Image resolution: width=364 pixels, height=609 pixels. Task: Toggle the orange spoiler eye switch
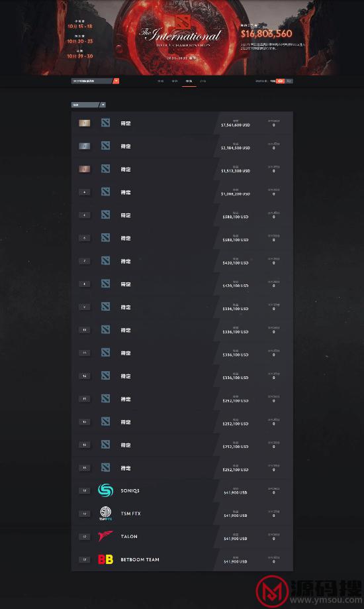click(x=281, y=81)
